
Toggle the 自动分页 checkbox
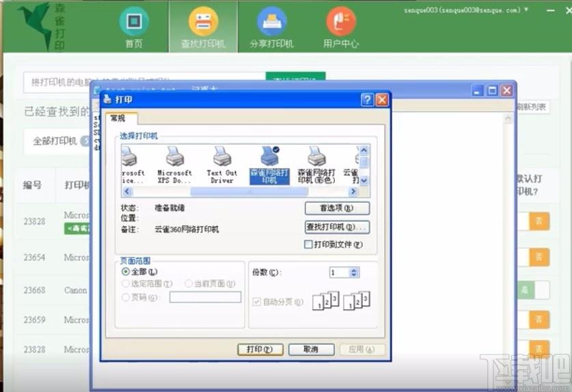256,302
